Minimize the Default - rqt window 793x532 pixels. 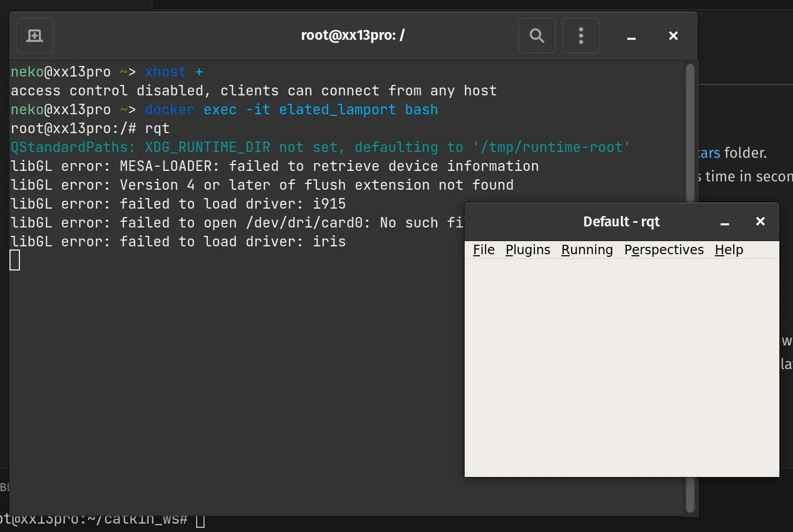coord(725,222)
